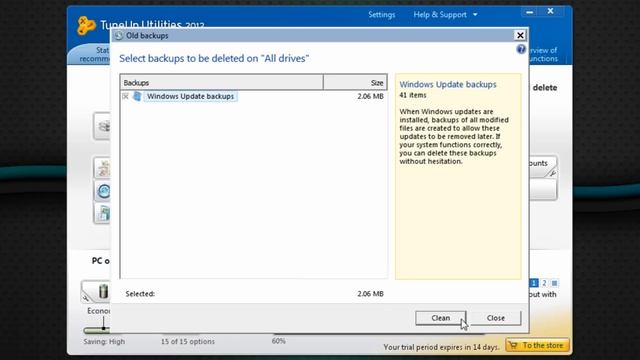
Task: Click the round clock icon behind dialog
Action: [x=104, y=191]
